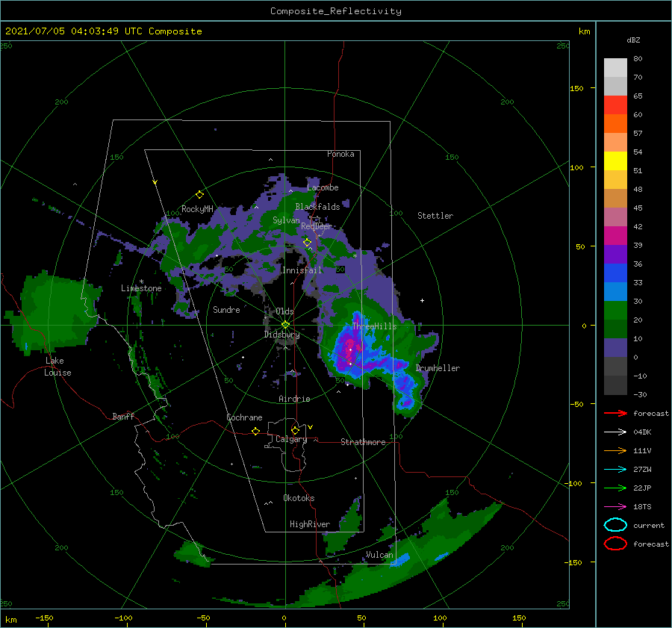Select the orange 111V arrow legend icon
The height and width of the screenshot is (628, 672).
[x=615, y=450]
